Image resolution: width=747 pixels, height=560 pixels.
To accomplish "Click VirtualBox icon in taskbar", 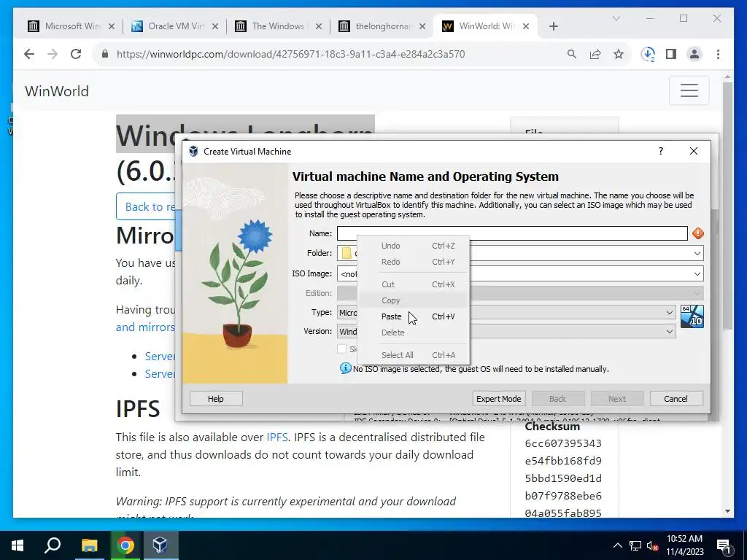I will point(160,545).
